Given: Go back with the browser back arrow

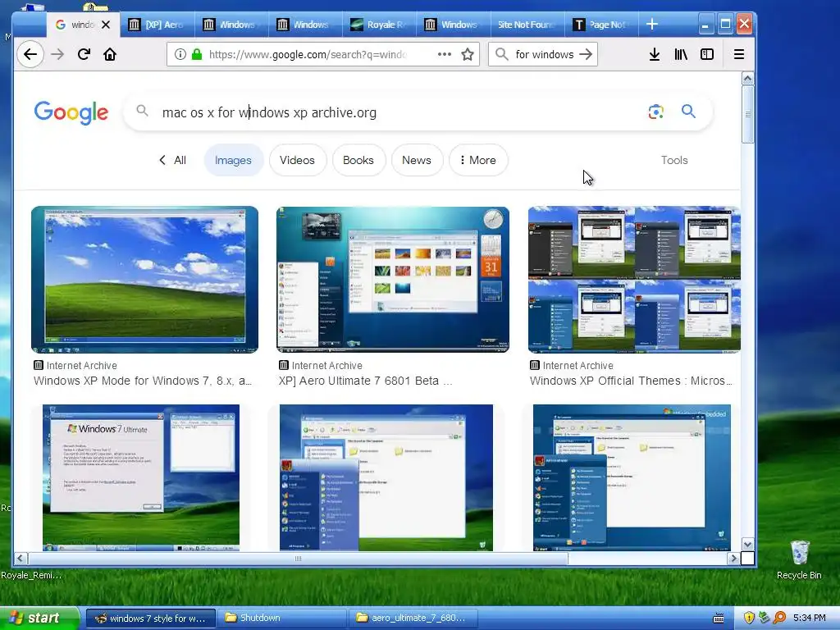Looking at the screenshot, I should [30, 54].
